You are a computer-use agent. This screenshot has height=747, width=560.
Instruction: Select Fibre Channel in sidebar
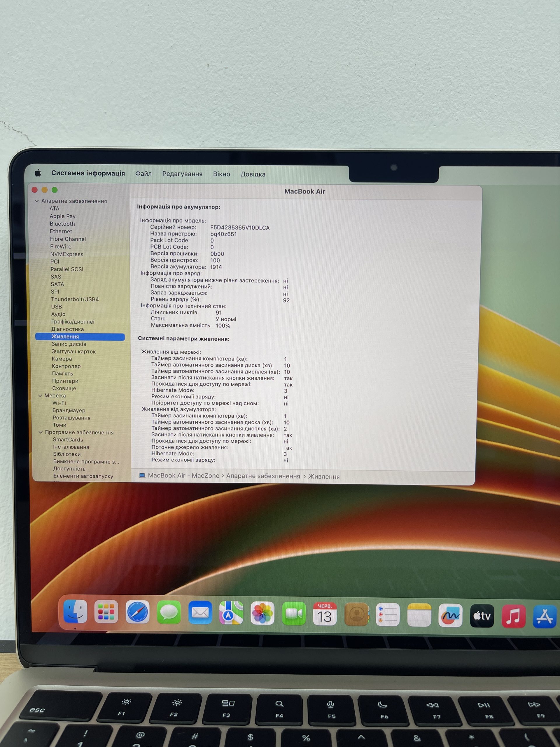pos(68,239)
